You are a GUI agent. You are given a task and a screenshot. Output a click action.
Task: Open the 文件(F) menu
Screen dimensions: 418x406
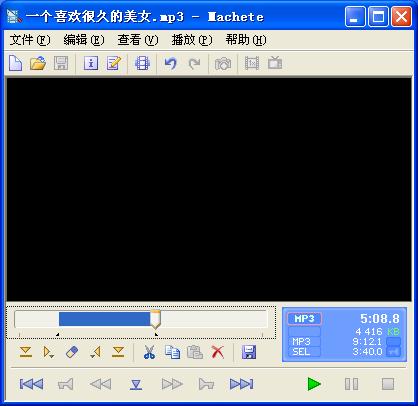pyautogui.click(x=30, y=40)
